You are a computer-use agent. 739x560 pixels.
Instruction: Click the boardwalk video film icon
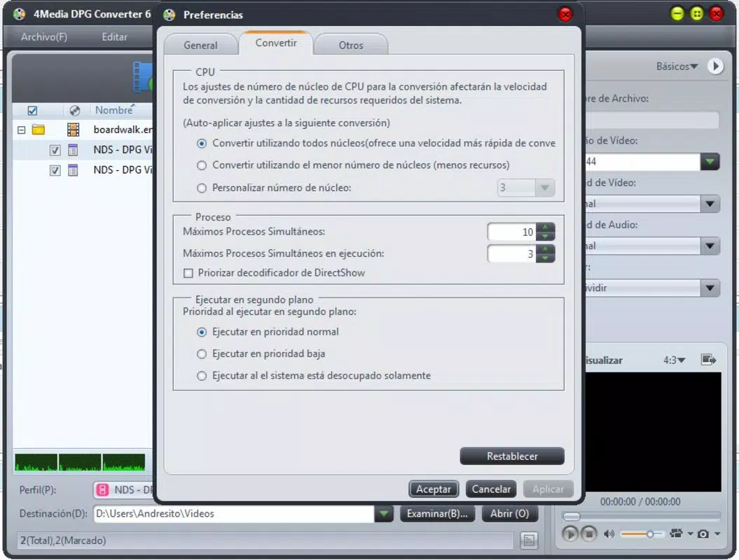click(73, 129)
